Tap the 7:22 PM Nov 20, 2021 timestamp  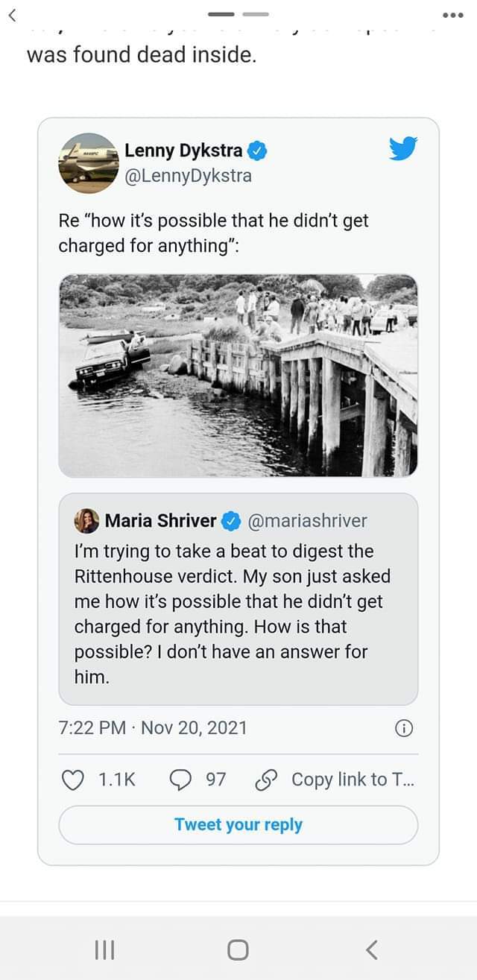click(153, 727)
